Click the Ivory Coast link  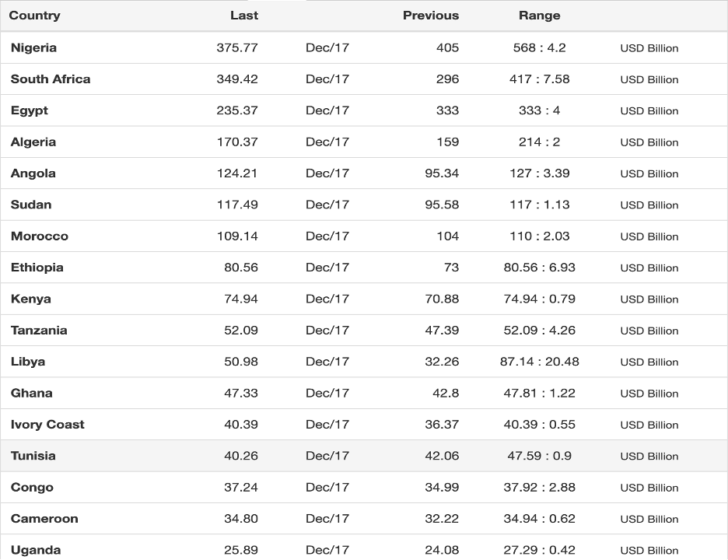[x=47, y=425]
